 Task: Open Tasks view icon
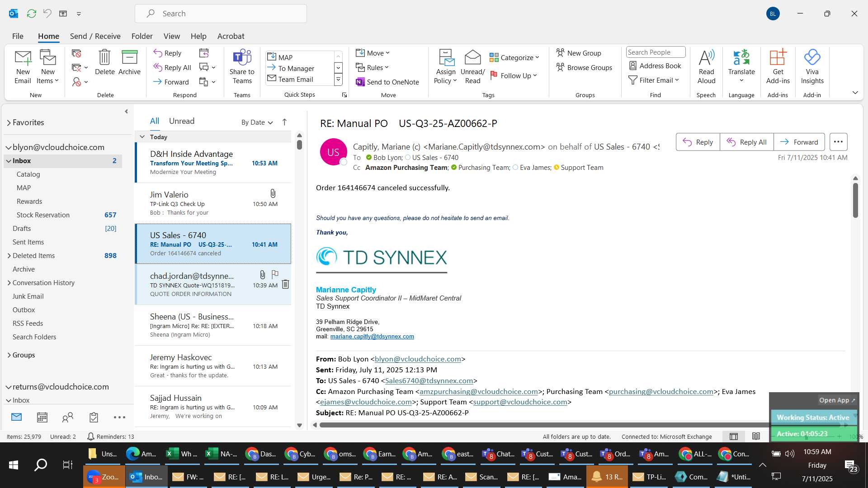pyautogui.click(x=94, y=417)
